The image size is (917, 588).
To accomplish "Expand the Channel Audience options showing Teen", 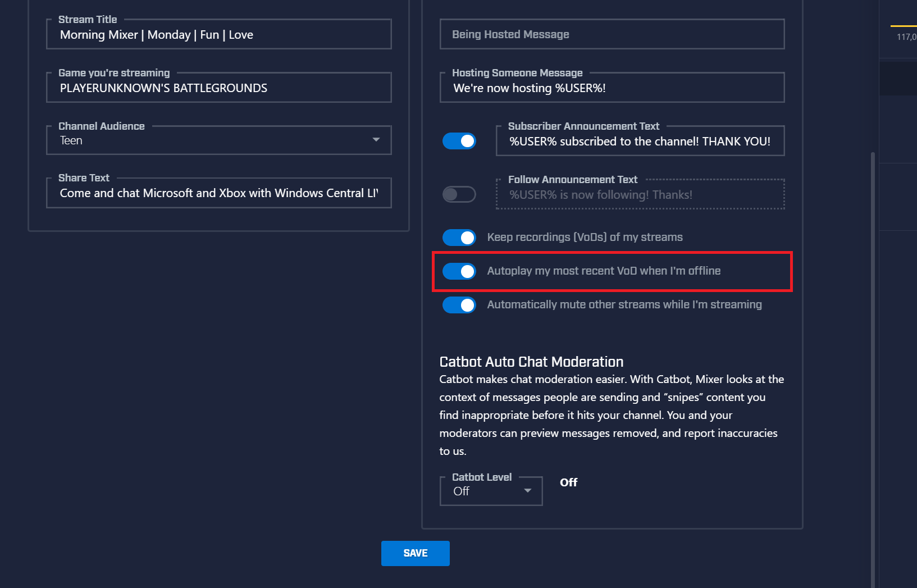I will point(376,140).
